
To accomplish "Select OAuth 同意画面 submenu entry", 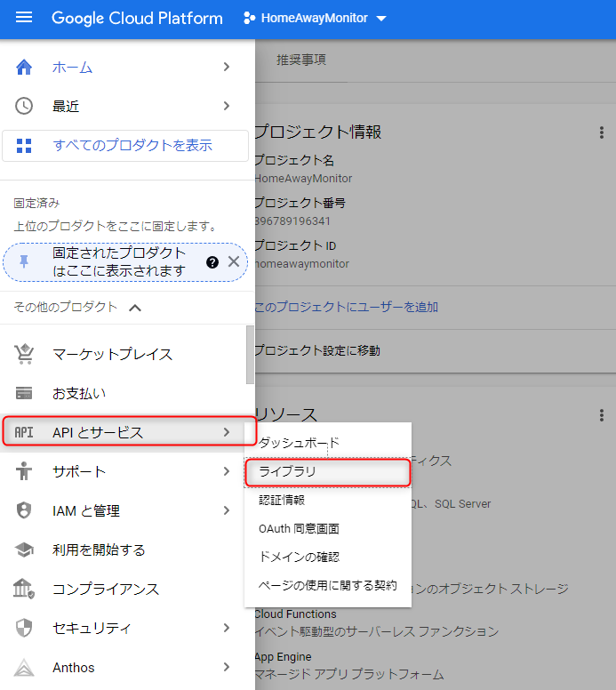I will click(x=328, y=528).
